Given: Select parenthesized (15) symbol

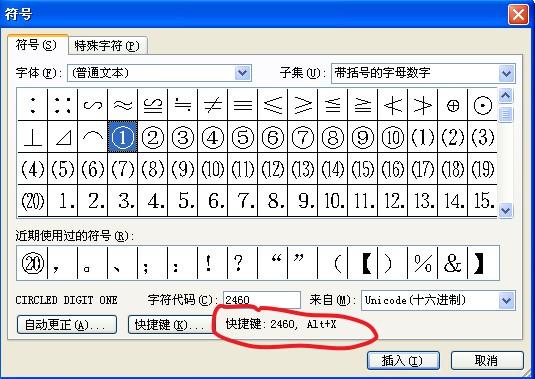Looking at the screenshot, I should point(363,169).
